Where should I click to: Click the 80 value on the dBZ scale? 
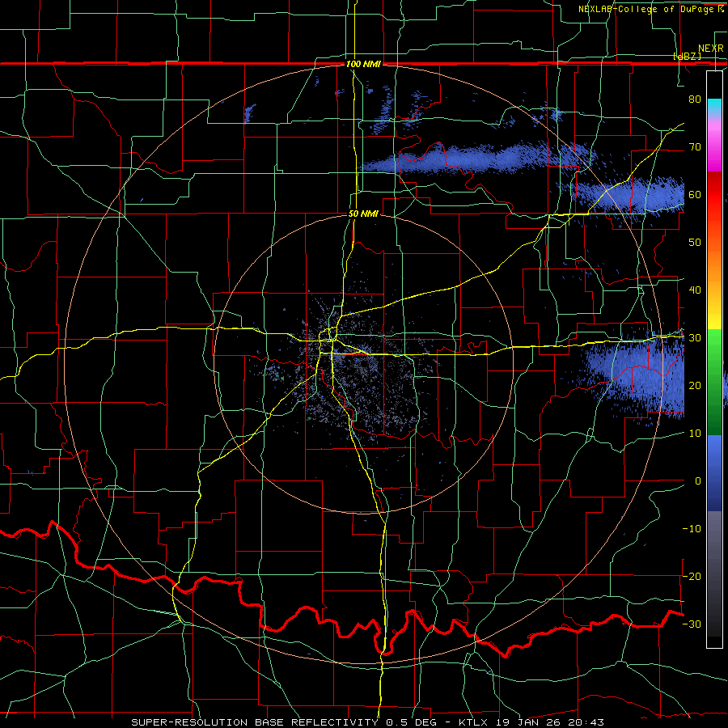[695, 99]
